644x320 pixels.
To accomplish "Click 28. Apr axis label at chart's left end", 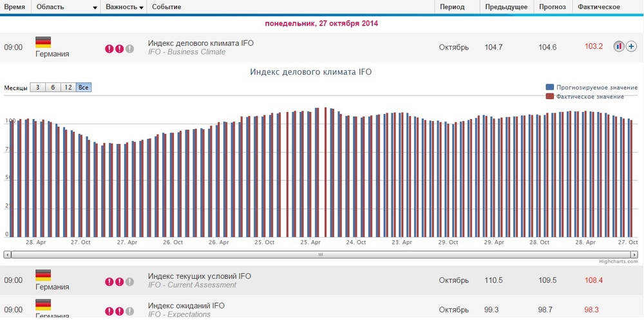I will (x=35, y=242).
